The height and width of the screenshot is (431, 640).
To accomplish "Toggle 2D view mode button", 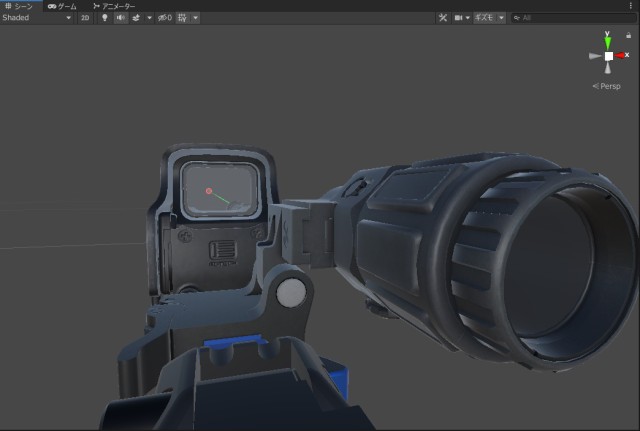I will [85, 18].
